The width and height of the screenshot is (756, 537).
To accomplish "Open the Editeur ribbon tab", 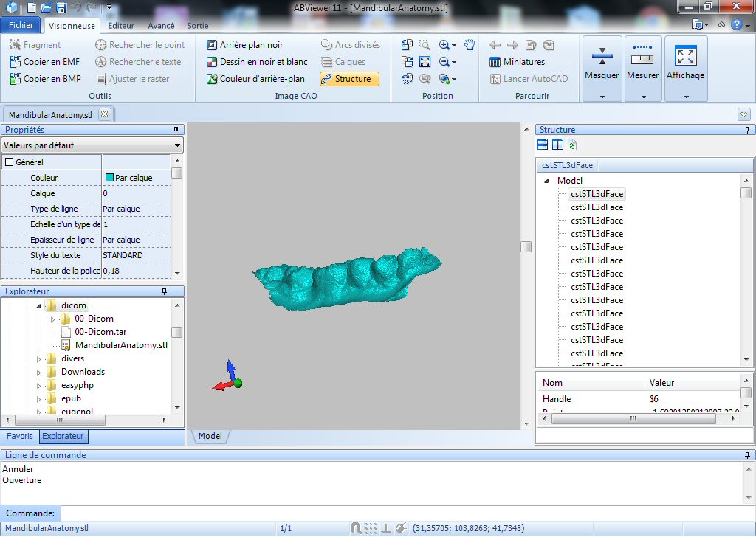I will point(121,25).
